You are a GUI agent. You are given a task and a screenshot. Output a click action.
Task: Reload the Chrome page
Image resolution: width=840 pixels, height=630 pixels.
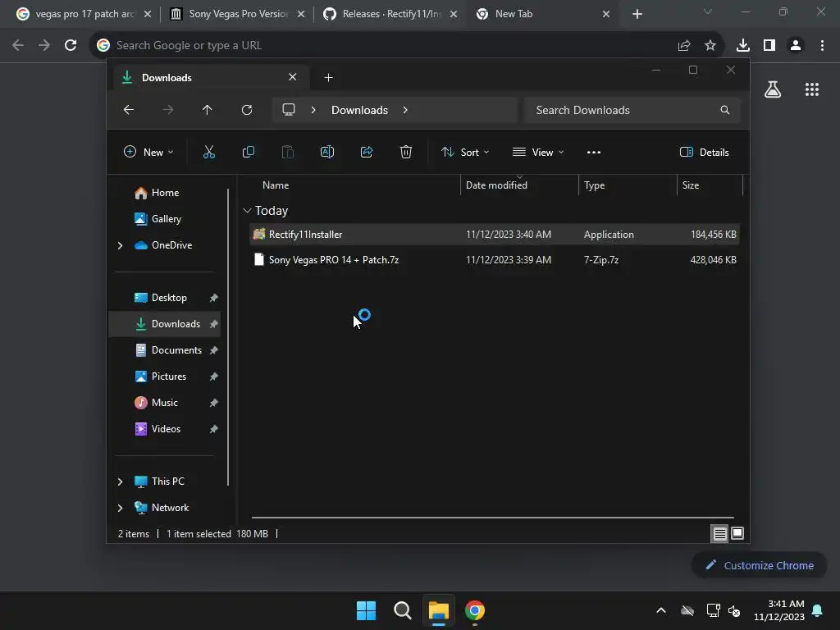tap(71, 45)
